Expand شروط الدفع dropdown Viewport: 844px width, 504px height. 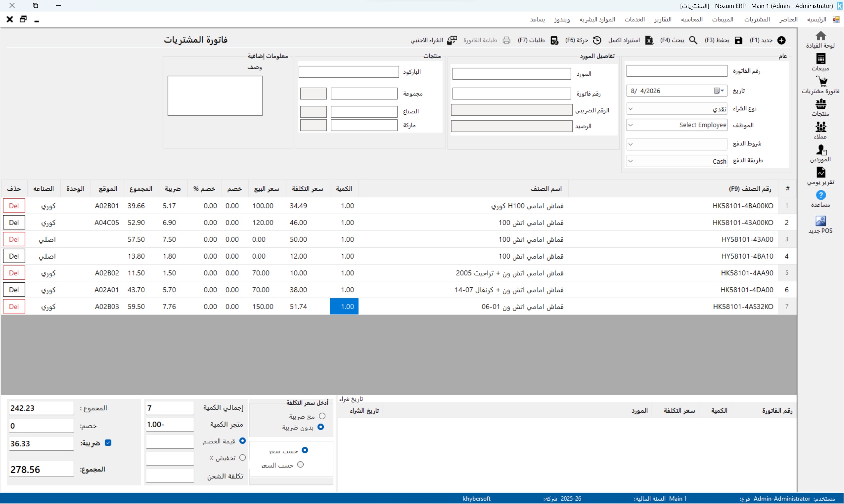point(631,144)
